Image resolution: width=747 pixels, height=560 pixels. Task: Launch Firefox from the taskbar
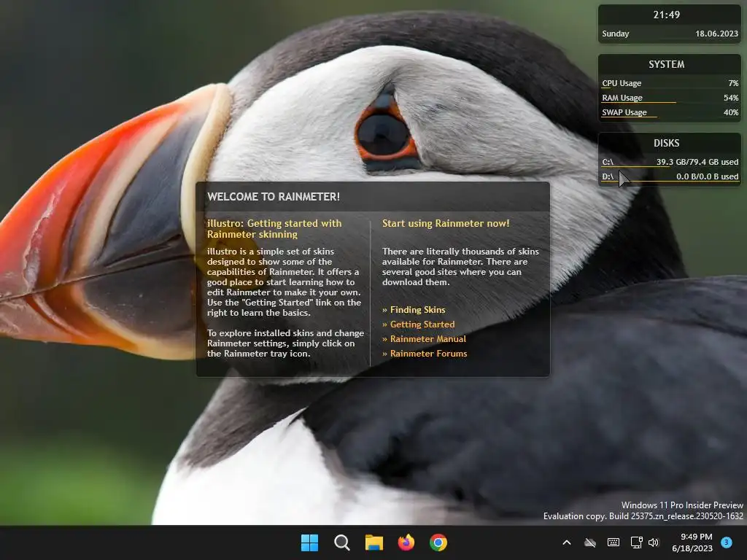click(406, 542)
